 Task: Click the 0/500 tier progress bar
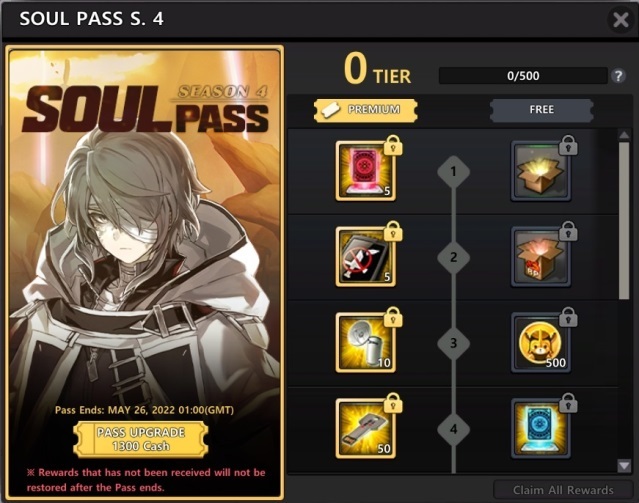point(523,76)
